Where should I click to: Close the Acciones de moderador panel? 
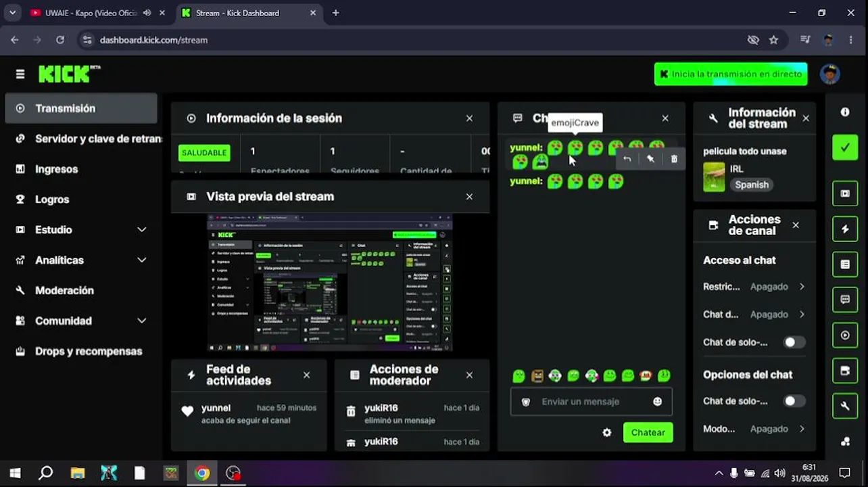click(469, 375)
